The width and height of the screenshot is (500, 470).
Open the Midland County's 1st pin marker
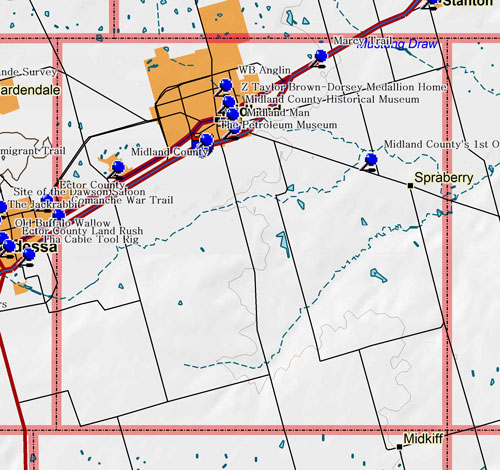tap(371, 159)
